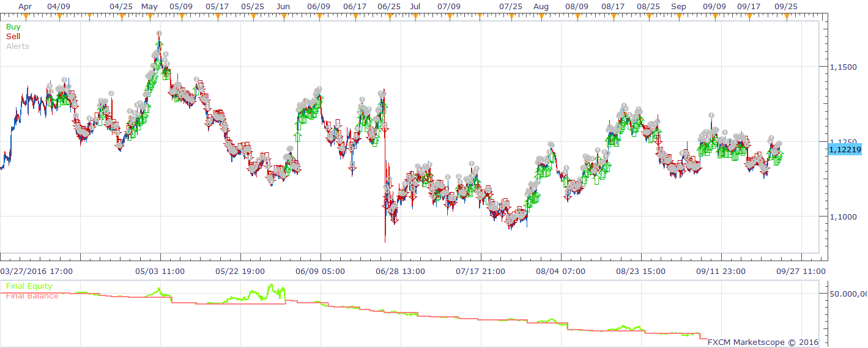Viewport: 868px width, 348px height.
Task: Click the 09/27 11:00 time label
Action: coord(801,271)
